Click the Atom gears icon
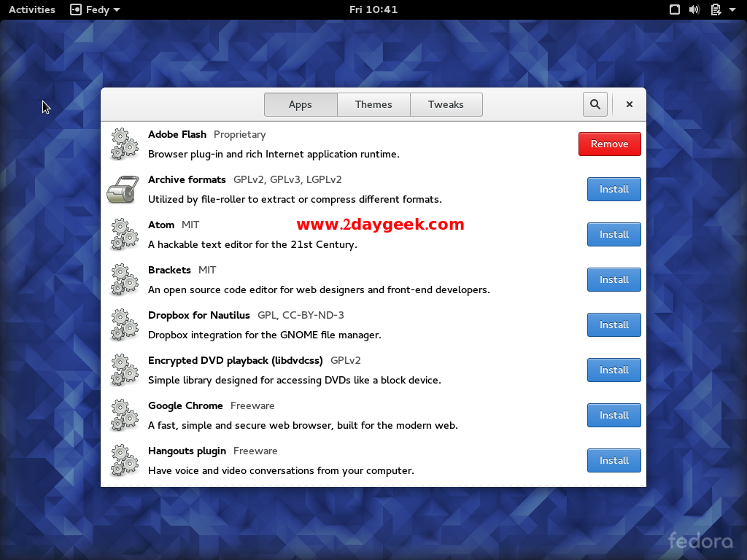 [124, 234]
